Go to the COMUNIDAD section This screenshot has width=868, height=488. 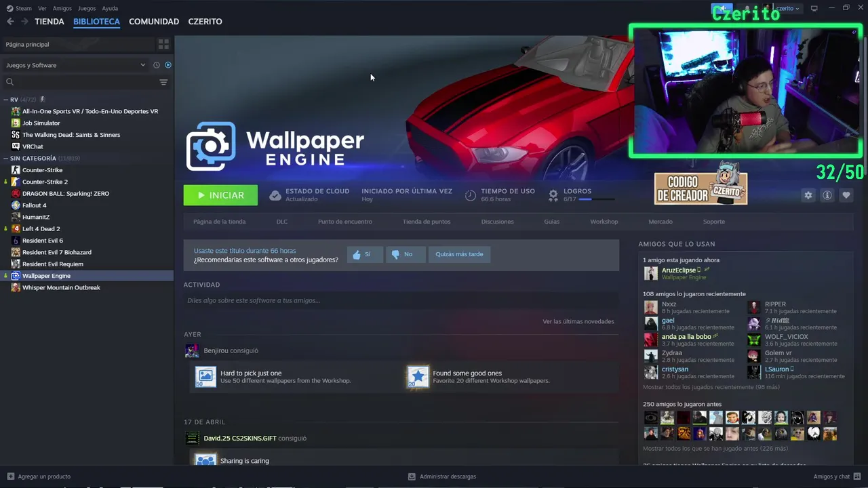click(x=154, y=22)
